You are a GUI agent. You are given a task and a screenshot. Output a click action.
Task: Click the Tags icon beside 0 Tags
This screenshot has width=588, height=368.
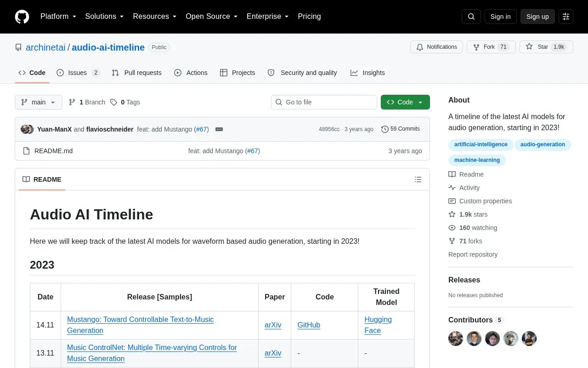point(113,102)
